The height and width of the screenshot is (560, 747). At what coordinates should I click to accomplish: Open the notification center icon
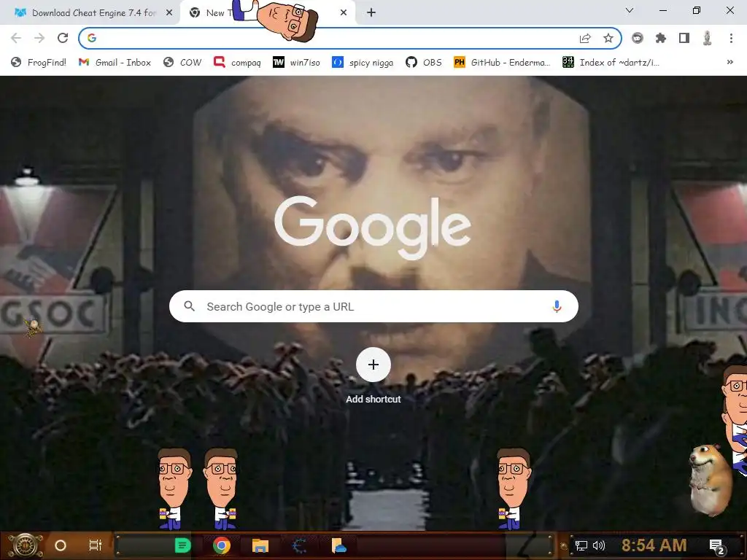pos(718,547)
